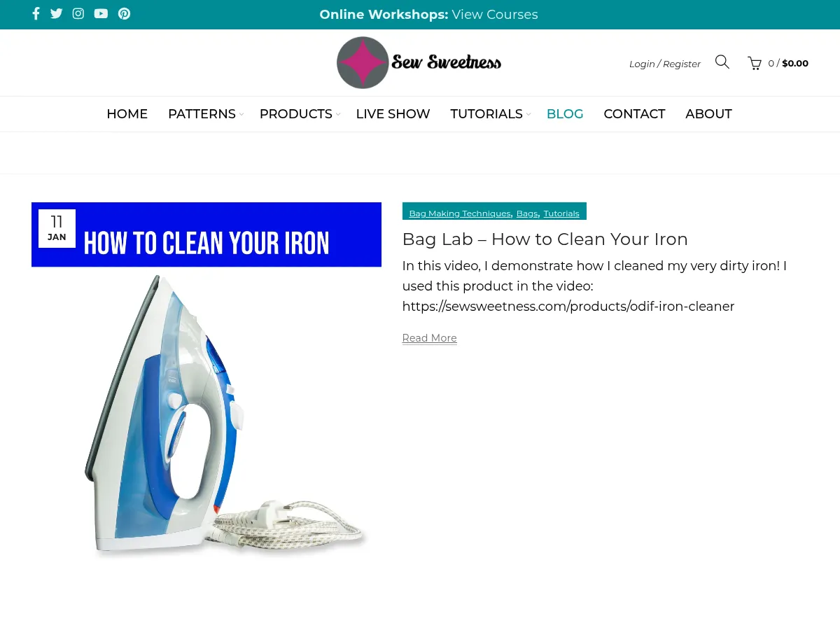Open the YouTube social icon
The image size is (840, 630).
pos(101,14)
